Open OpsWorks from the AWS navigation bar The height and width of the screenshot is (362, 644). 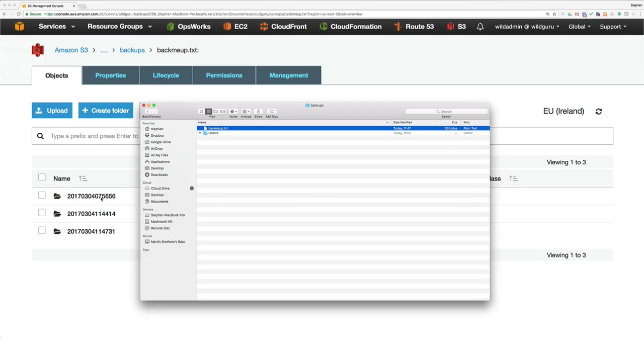[x=188, y=27]
